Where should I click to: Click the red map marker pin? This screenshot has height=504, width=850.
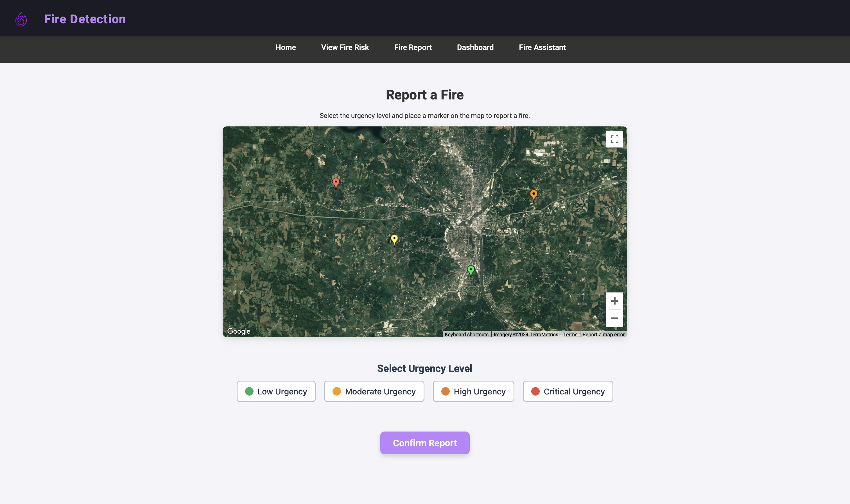336,183
